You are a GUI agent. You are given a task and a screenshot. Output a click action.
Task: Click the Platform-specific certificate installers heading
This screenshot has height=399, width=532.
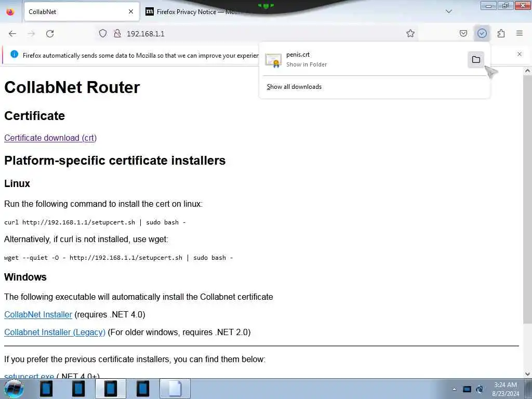point(115,161)
